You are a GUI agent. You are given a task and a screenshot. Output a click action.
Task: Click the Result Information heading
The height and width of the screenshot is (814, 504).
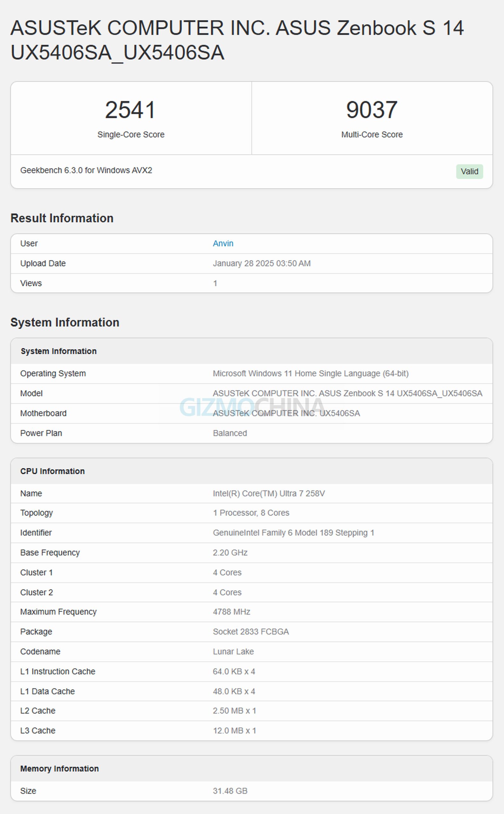pos(62,218)
